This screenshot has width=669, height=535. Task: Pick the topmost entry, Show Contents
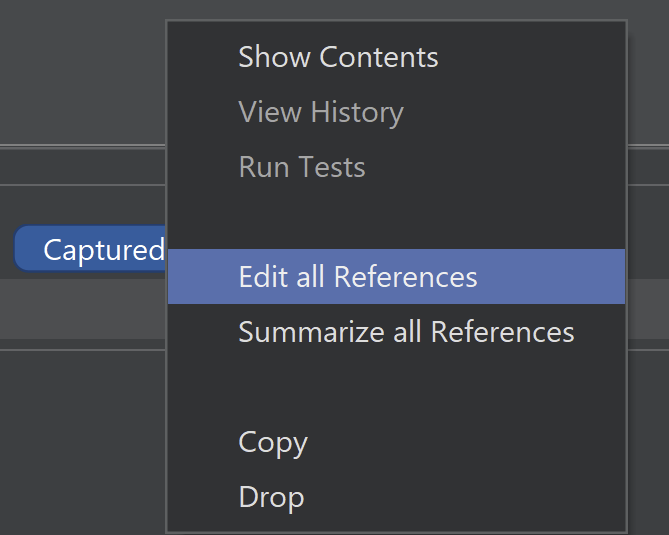338,57
